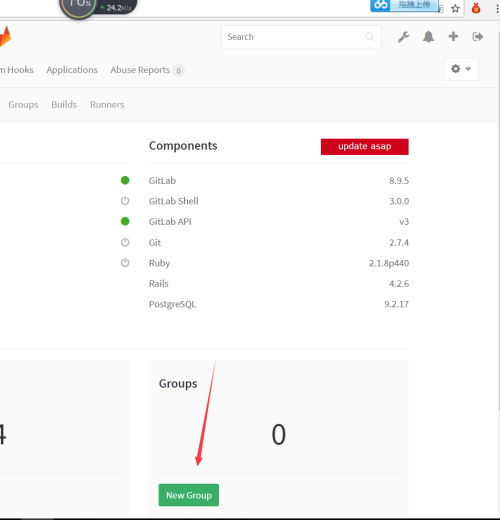Click the search magnifier icon
This screenshot has height=520, width=500.
coord(370,37)
